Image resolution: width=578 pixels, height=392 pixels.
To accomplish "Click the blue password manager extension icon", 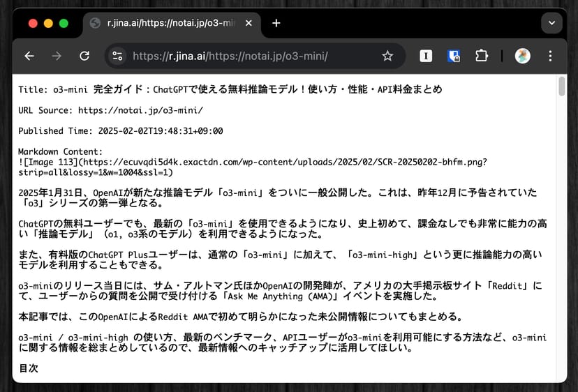I will (x=454, y=56).
